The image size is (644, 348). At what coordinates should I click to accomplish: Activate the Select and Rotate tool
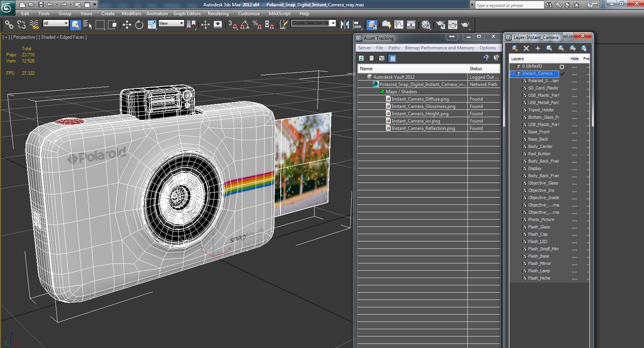pyautogui.click(x=139, y=25)
